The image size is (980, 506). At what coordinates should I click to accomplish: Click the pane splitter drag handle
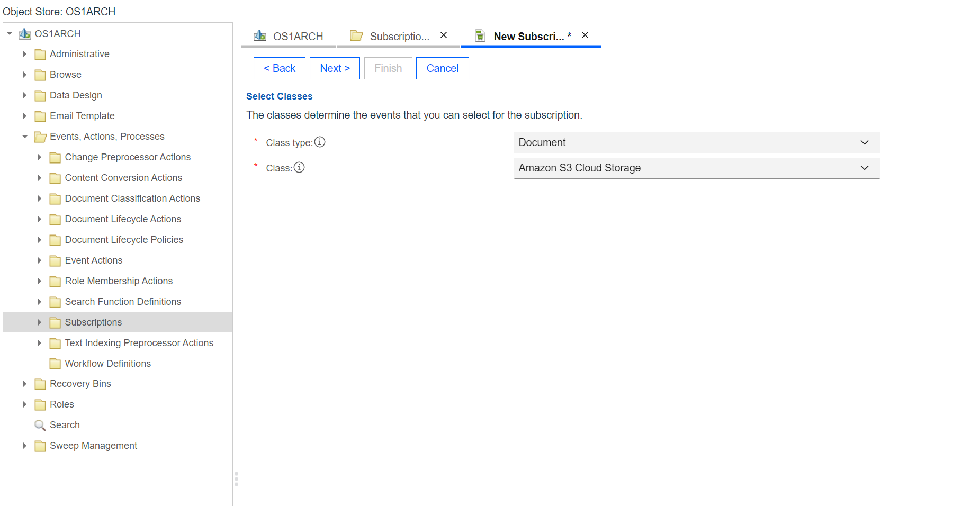[x=236, y=478]
